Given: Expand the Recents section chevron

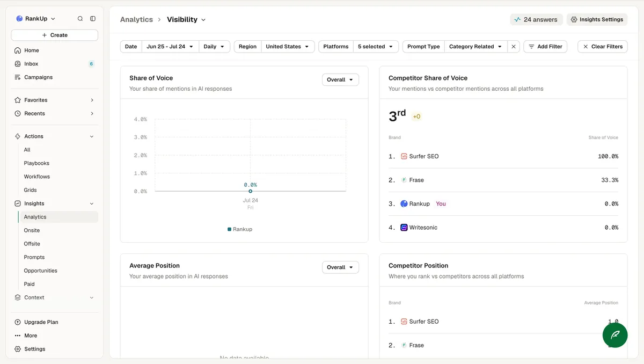Looking at the screenshot, I should pos(92,114).
